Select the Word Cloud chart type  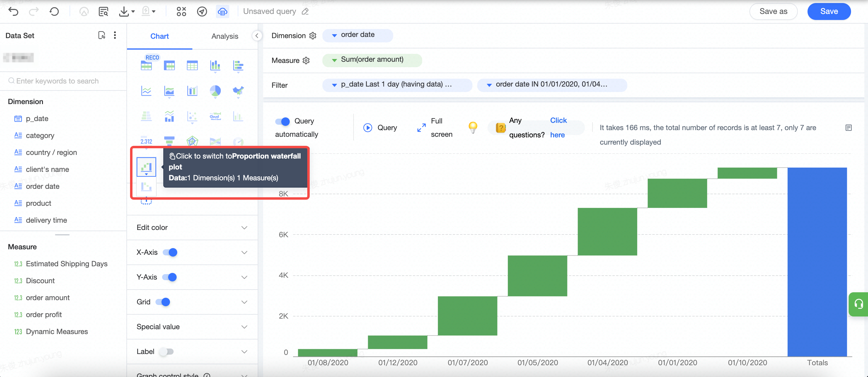215,116
